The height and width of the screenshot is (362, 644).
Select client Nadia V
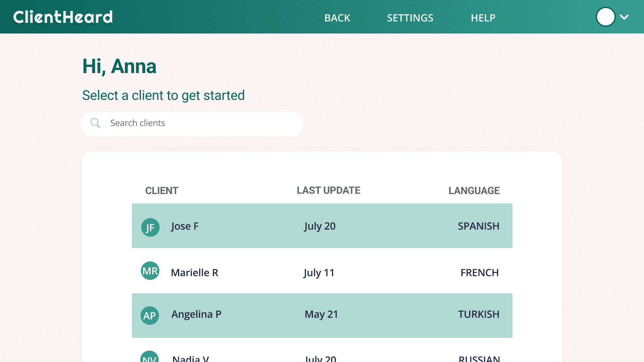pos(191,358)
